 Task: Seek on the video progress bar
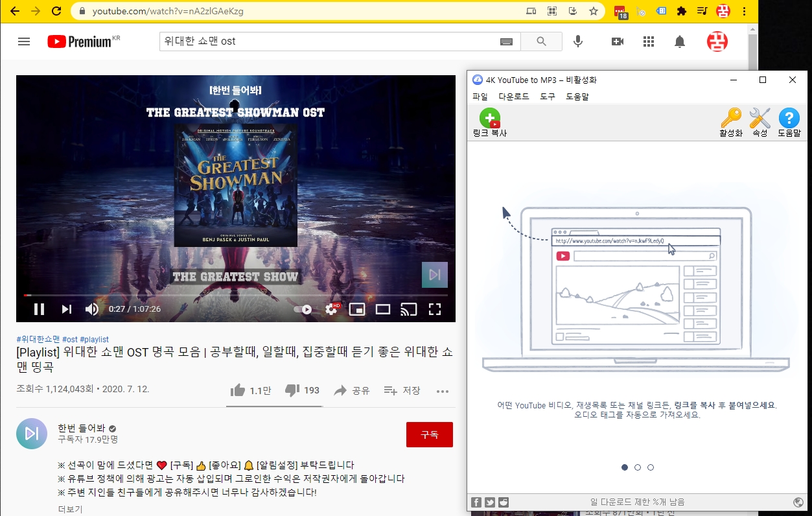(236, 295)
